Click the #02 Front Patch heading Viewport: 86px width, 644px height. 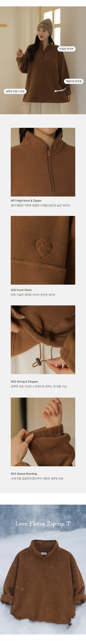click(21, 290)
